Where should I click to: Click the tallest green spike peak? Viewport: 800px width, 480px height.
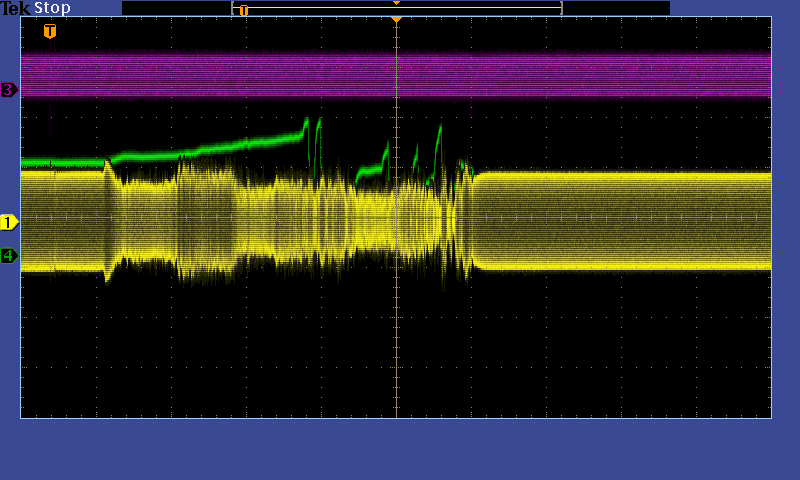(x=306, y=119)
